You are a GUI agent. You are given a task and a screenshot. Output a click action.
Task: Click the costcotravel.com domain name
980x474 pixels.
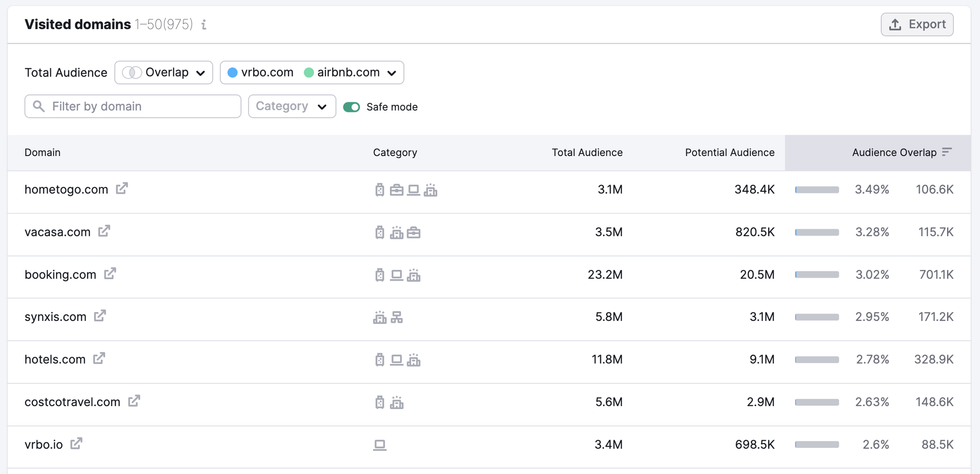point(72,402)
